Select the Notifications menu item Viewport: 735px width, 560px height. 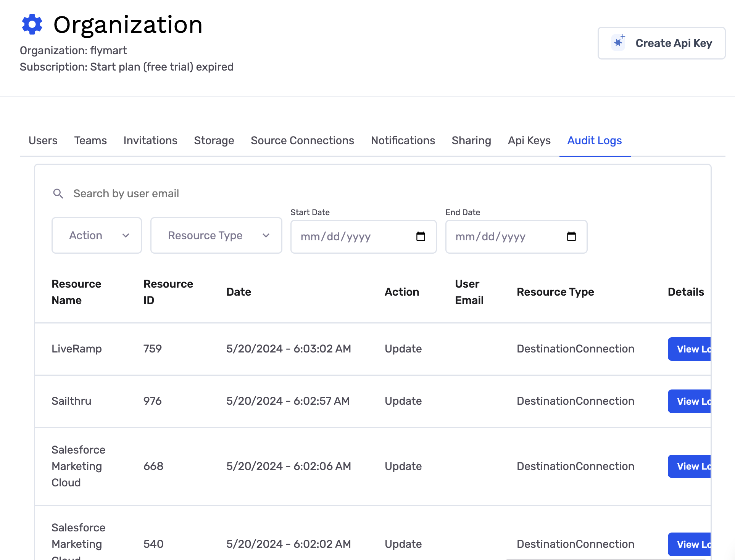click(x=403, y=139)
